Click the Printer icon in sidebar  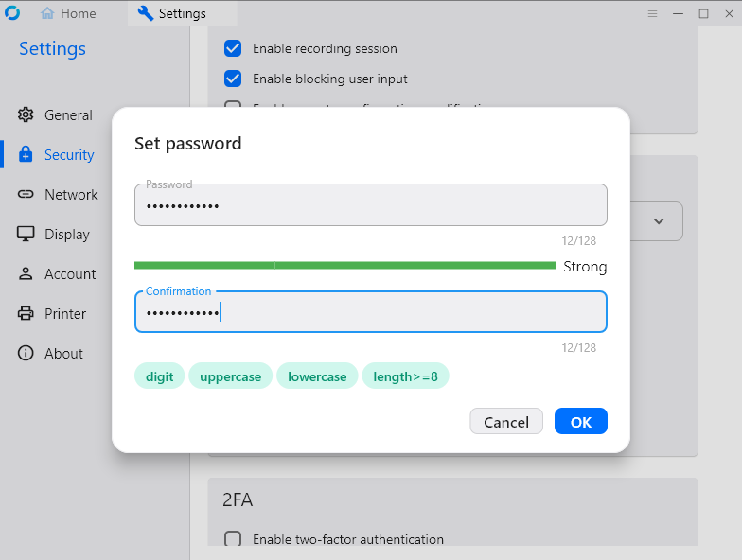(x=26, y=314)
